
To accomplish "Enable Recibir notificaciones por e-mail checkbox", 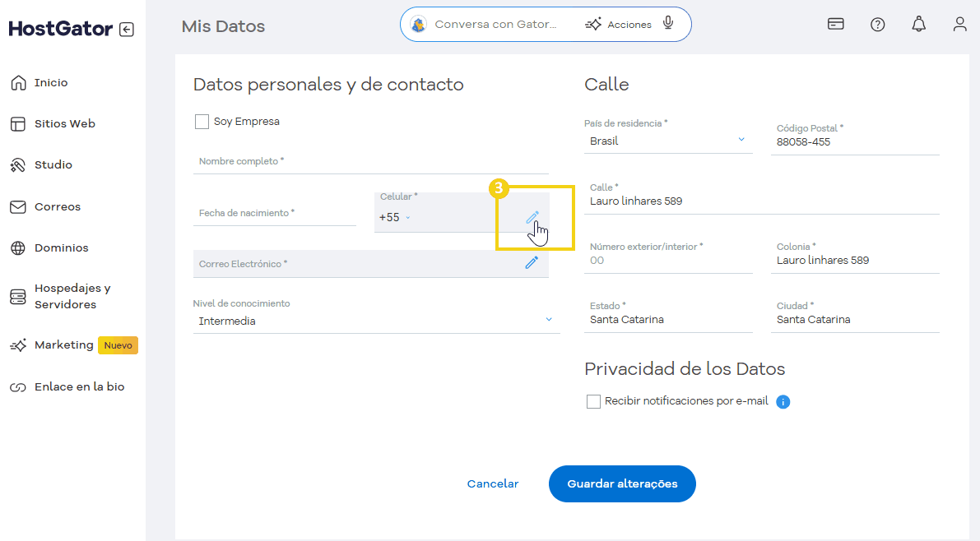I will point(593,401).
